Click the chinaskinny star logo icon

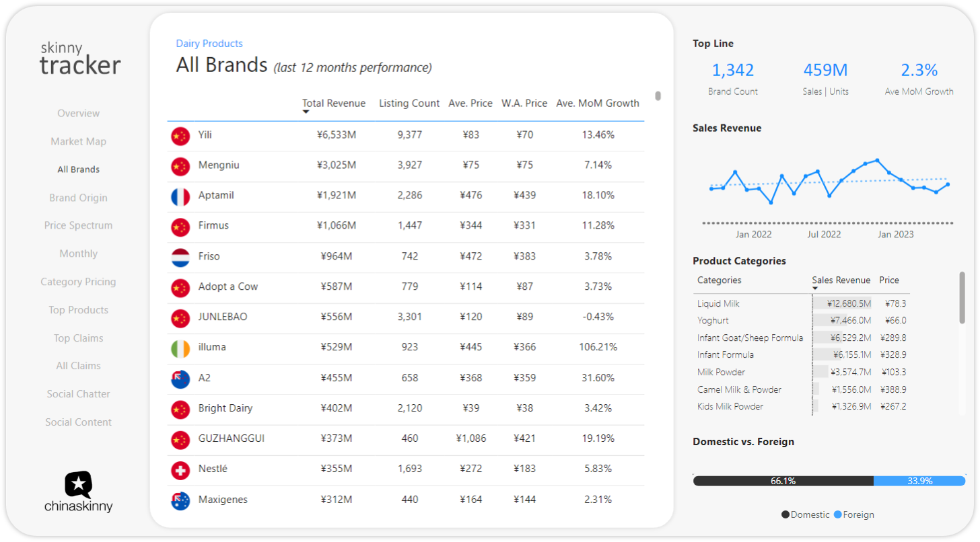[79, 484]
